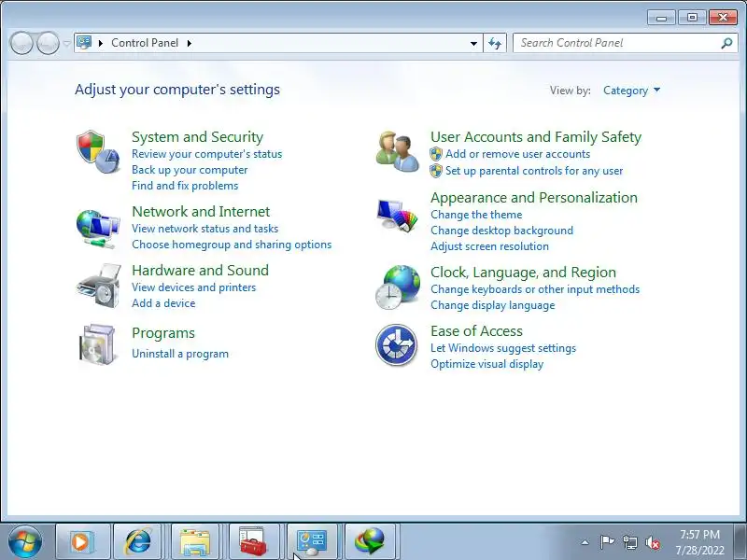Expand the address bar history dropdown
Screen dimensions: 747x560
tap(473, 43)
